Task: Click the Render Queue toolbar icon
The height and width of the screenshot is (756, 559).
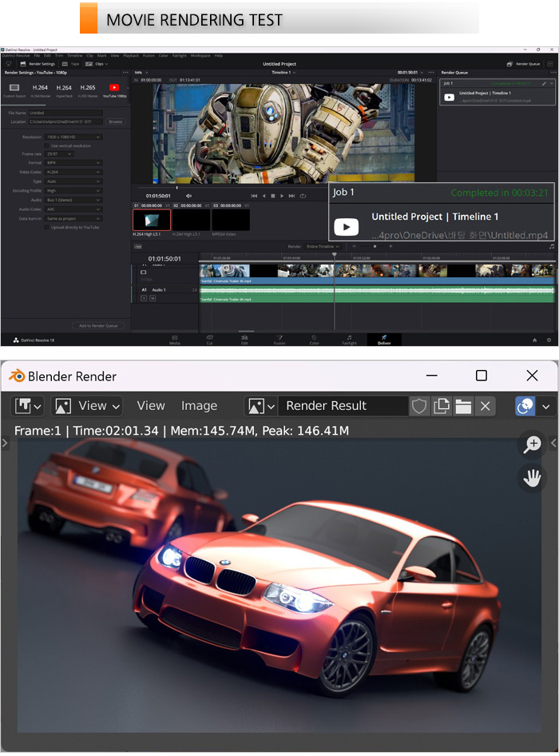Action: pos(509,64)
